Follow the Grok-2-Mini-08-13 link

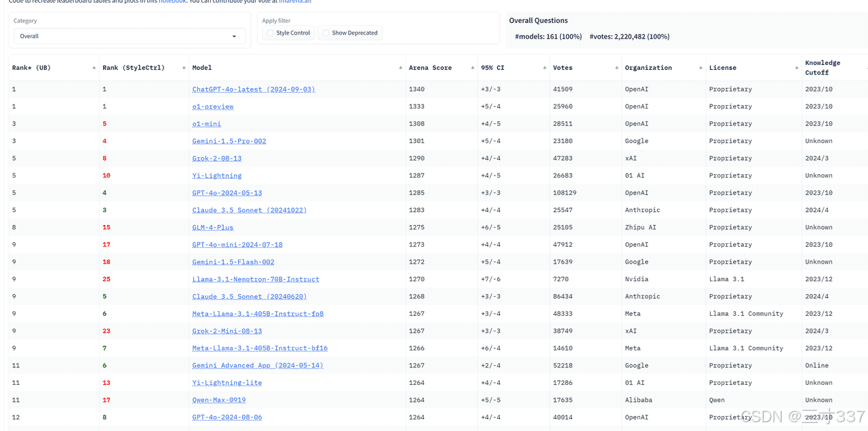pos(227,331)
